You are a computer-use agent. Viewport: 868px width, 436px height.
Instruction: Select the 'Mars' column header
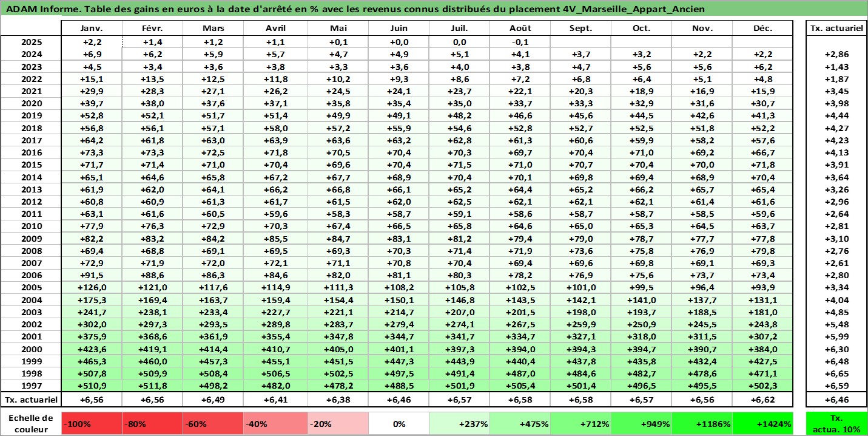click(214, 29)
